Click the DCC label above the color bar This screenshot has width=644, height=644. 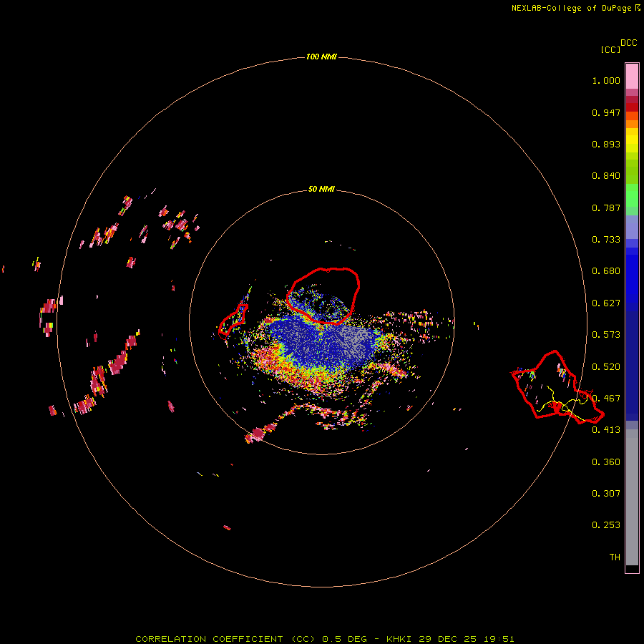(629, 43)
